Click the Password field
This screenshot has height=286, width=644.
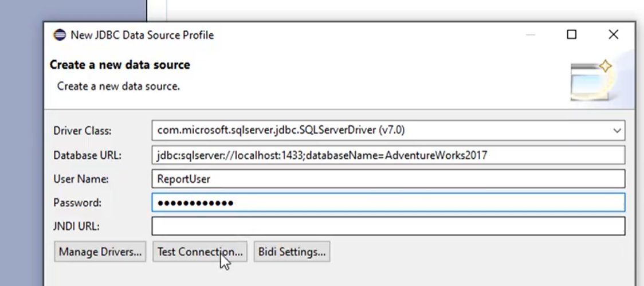click(388, 202)
